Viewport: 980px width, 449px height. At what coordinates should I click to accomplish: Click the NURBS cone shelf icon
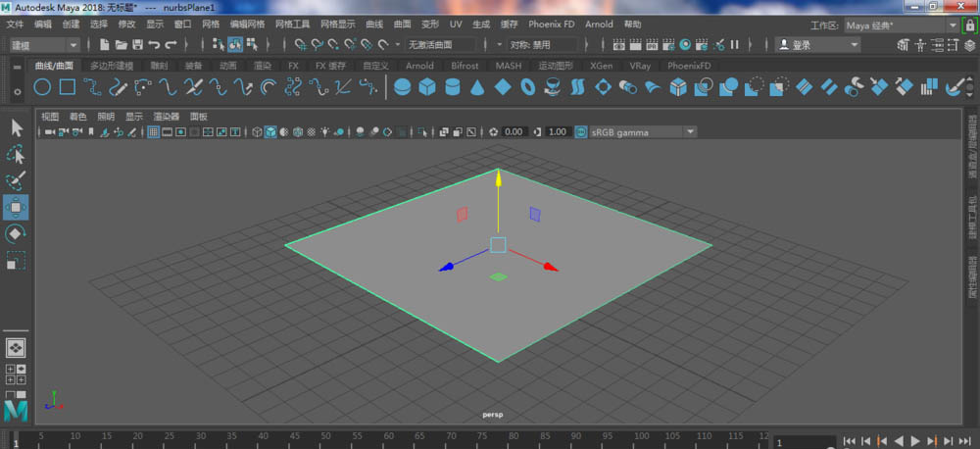[476, 87]
